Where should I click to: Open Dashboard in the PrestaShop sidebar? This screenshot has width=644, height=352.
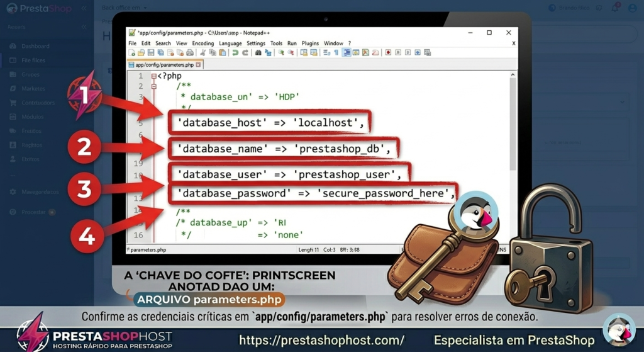(35, 46)
